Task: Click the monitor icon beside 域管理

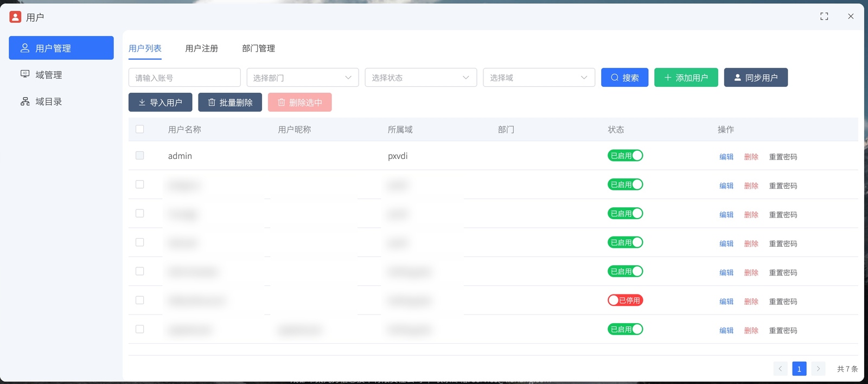Action: (25, 74)
